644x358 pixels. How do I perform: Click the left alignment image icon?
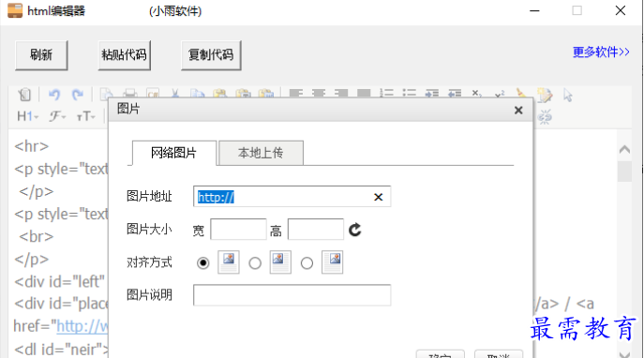point(280,261)
